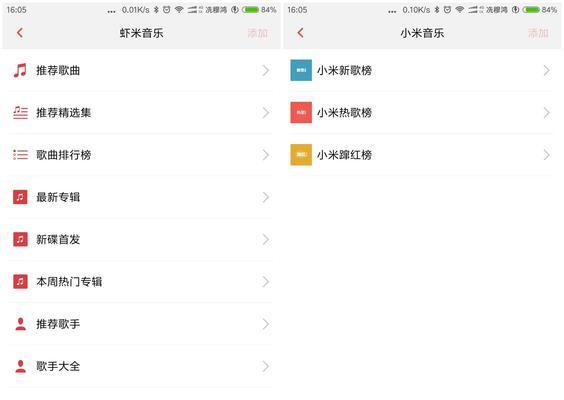
Task: Expand the 推荐歌曲 row chevron
Action: [x=265, y=71]
